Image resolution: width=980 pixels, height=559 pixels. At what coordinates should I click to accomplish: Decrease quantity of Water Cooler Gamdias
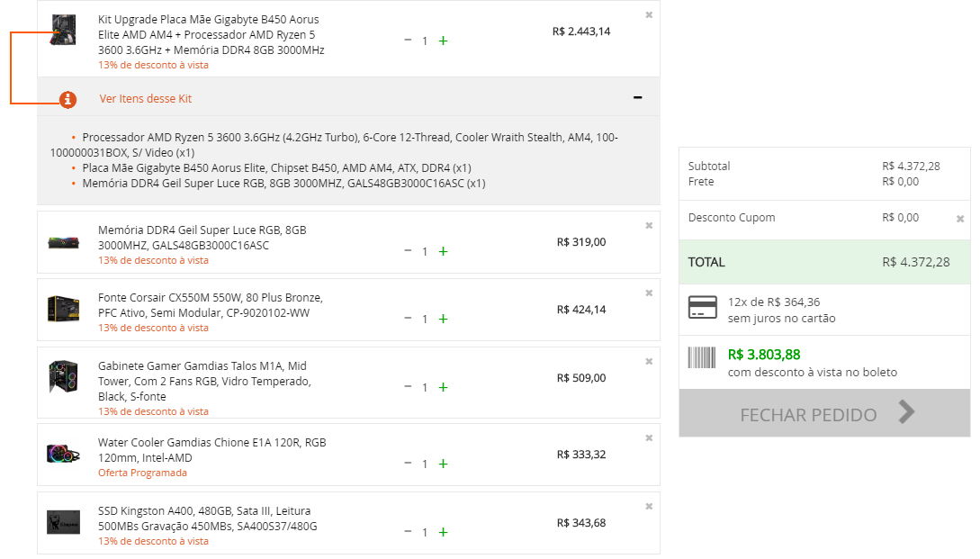tap(408, 464)
